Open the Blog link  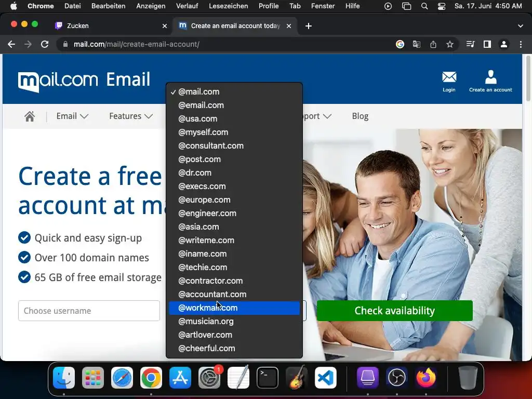360,116
